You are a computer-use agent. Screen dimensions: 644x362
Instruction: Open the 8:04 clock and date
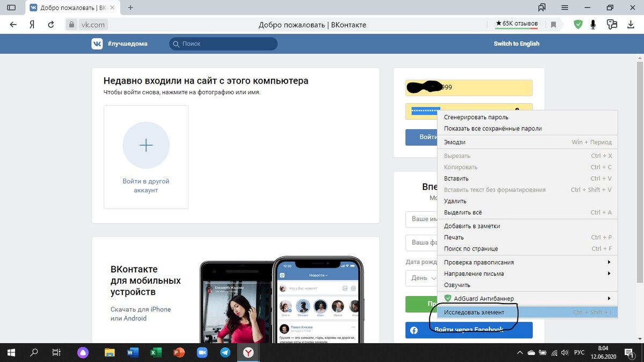603,352
